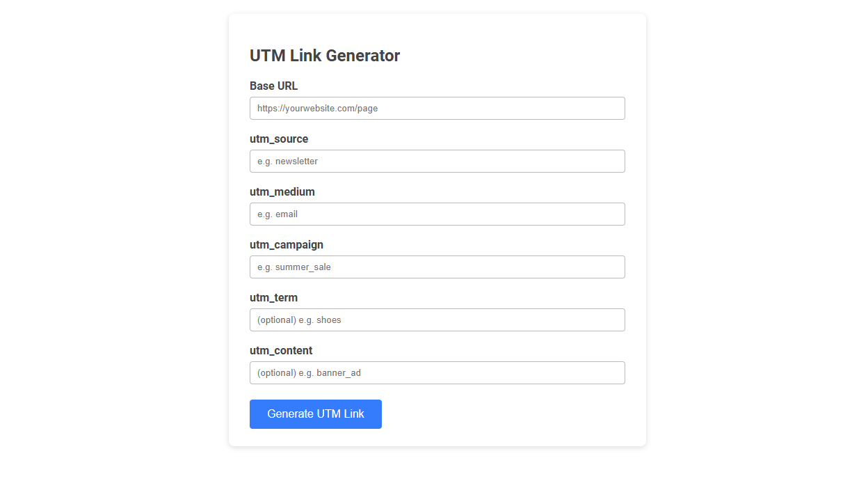Click the 'utm_source' label
The width and height of the screenshot is (868, 488).
point(279,139)
